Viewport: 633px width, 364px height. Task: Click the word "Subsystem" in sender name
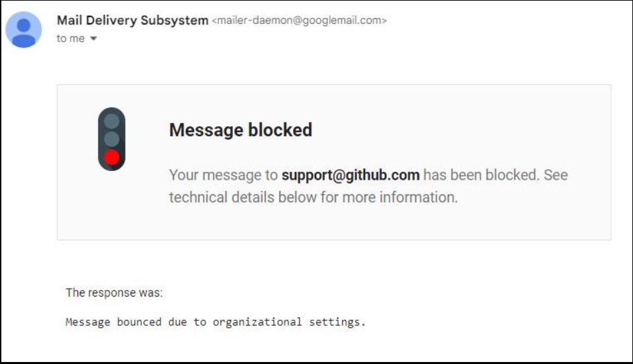click(175, 20)
